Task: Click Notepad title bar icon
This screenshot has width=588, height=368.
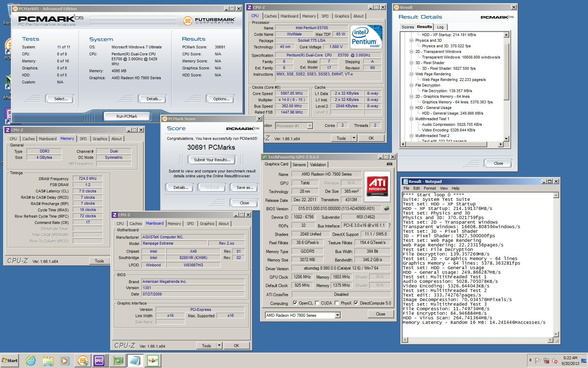Action: click(406, 182)
